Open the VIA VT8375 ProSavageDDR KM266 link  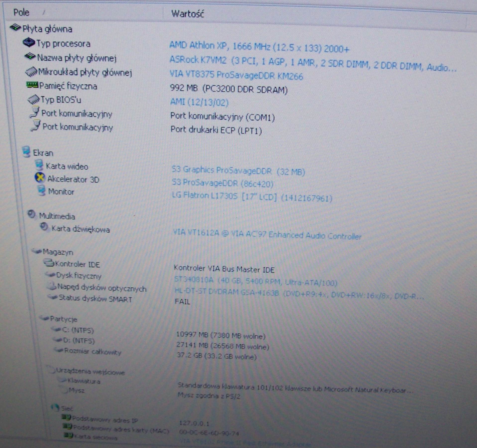pos(236,75)
